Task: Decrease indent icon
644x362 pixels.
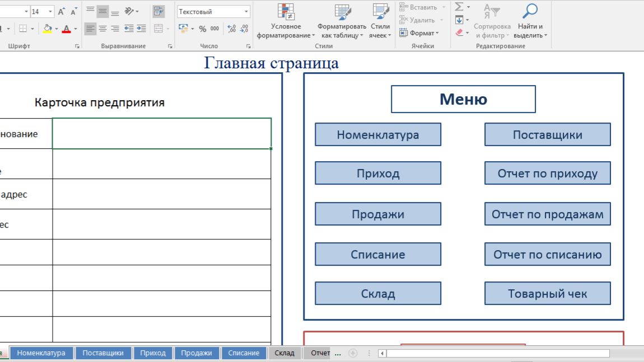Action: click(129, 29)
